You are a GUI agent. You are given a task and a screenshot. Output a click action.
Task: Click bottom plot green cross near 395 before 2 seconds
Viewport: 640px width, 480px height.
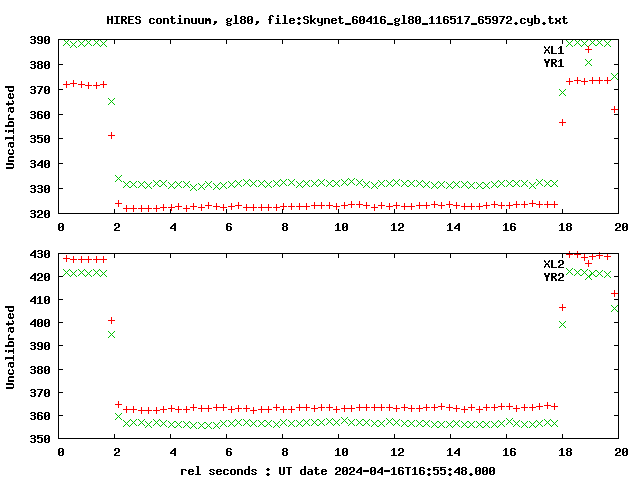[111, 335]
